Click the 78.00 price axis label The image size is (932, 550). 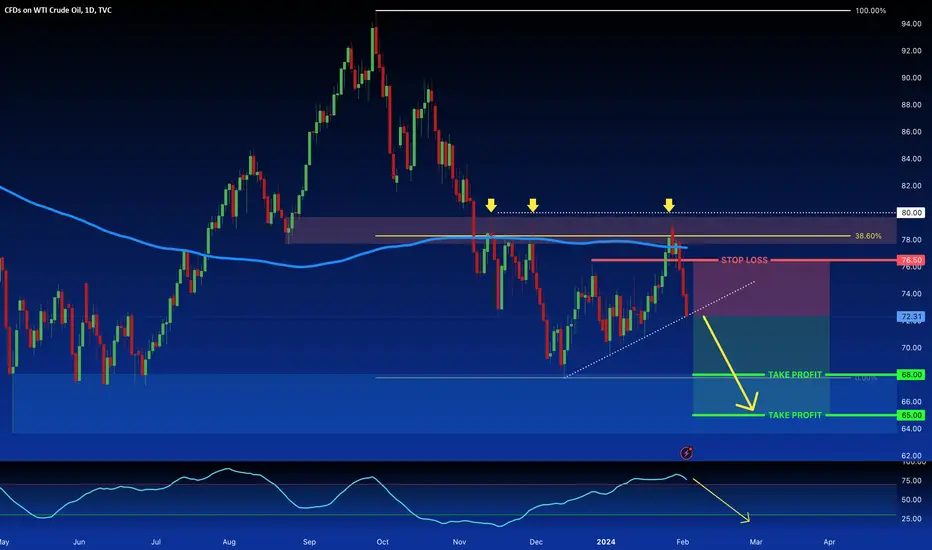coord(911,240)
